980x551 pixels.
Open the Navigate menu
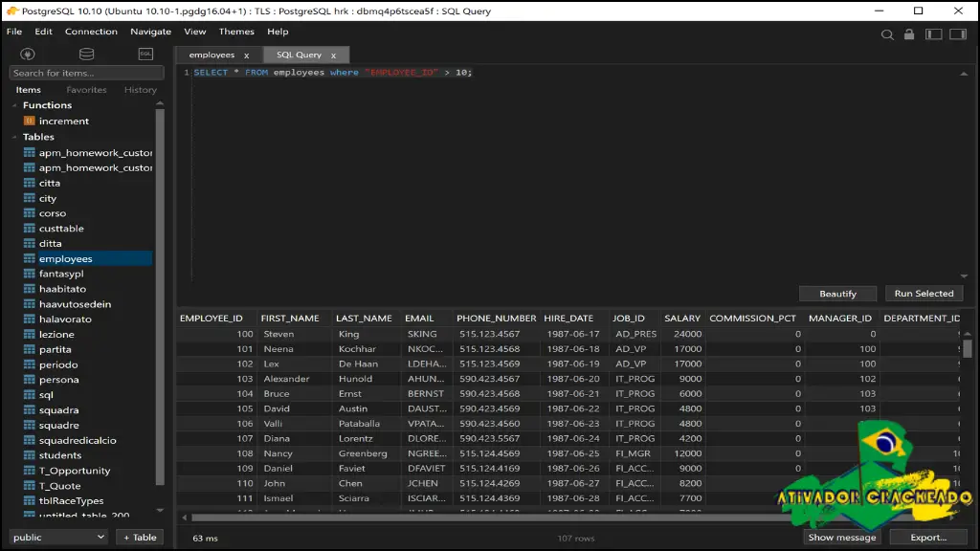coord(150,32)
